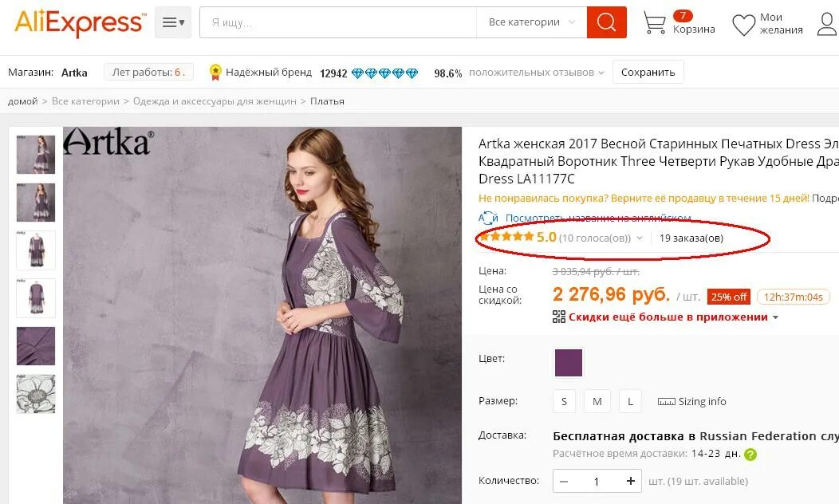Expand the rating votes dropdown arrow
The height and width of the screenshot is (504, 839).
pos(640,238)
